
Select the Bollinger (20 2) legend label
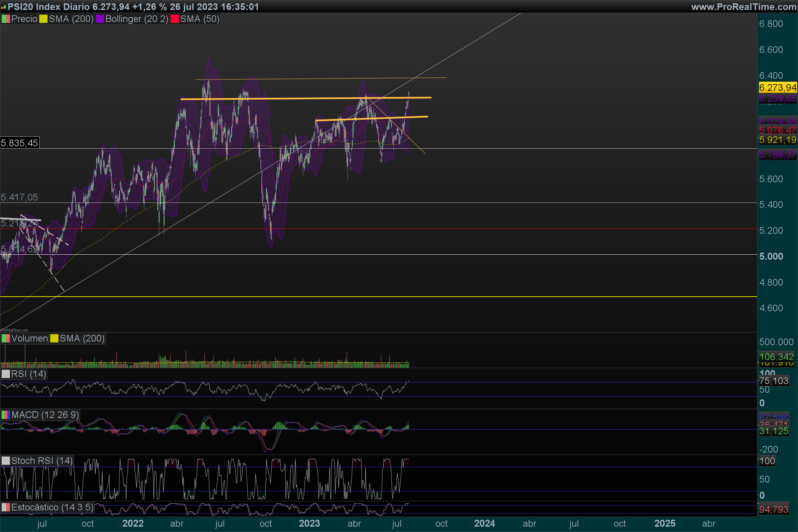136,19
